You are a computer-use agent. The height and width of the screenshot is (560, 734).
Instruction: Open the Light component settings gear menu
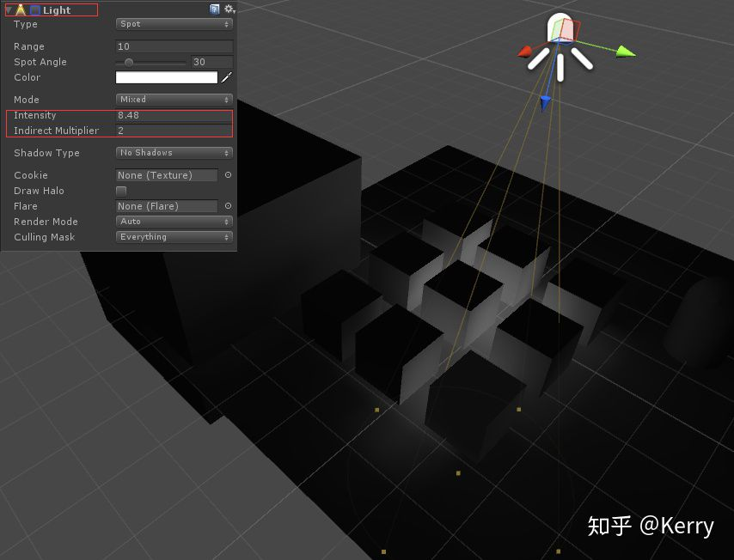[229, 9]
